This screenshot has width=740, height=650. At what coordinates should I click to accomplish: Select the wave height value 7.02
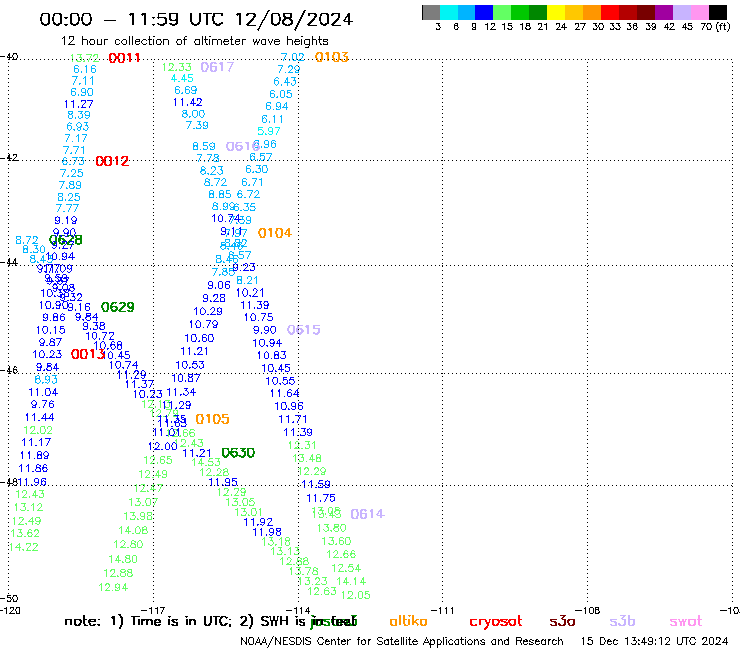point(292,57)
